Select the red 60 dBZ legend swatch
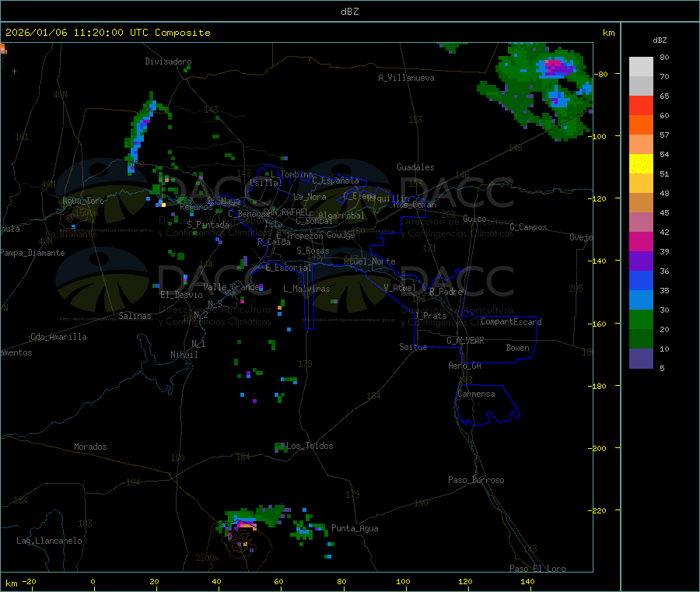The width and height of the screenshot is (700, 592). (x=641, y=105)
